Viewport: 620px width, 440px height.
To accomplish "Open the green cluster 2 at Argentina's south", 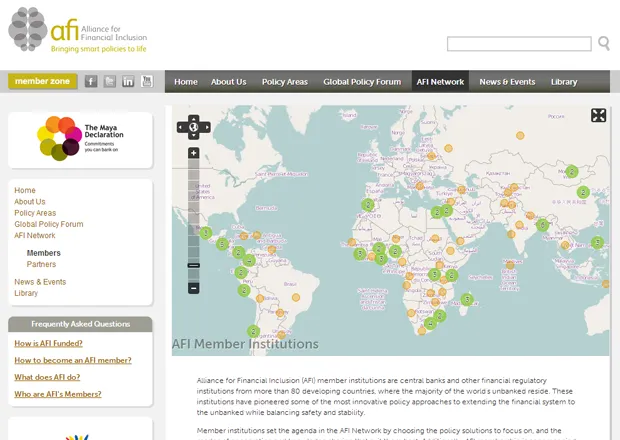I will tap(253, 331).
